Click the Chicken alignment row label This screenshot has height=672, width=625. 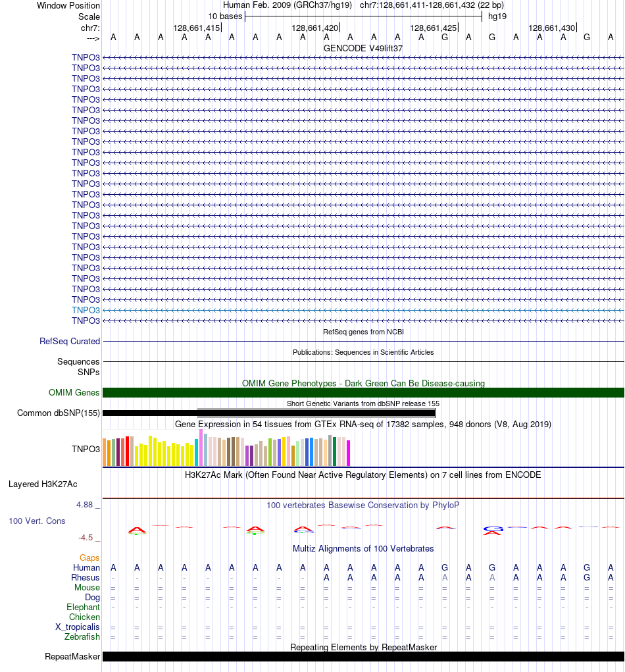[x=84, y=617]
